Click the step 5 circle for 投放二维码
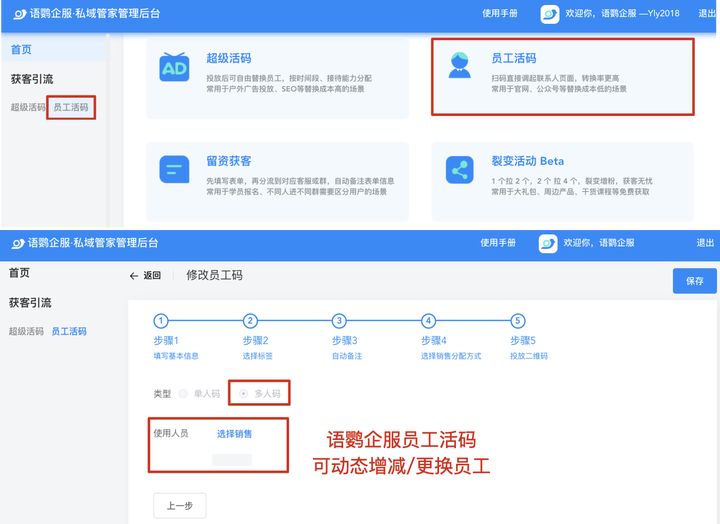The width and height of the screenshot is (720, 524). pyautogui.click(x=517, y=321)
